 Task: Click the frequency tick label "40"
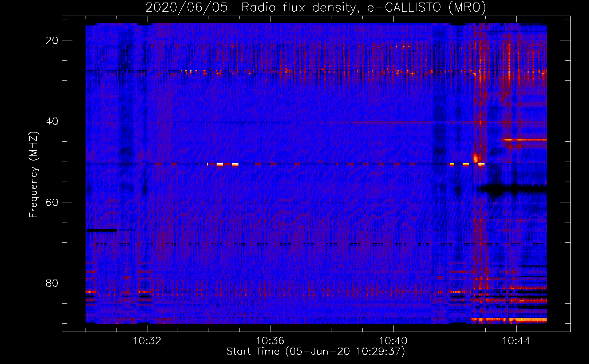[52, 121]
